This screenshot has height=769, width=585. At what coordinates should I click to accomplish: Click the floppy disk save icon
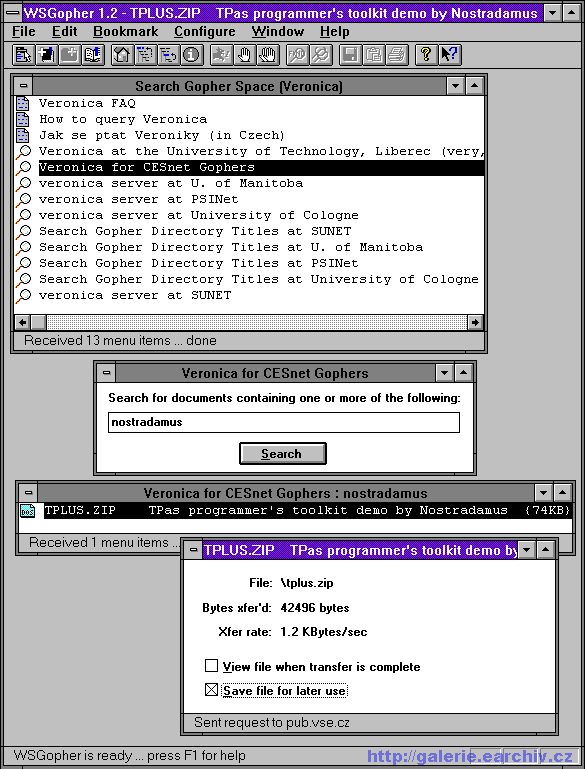(x=350, y=55)
